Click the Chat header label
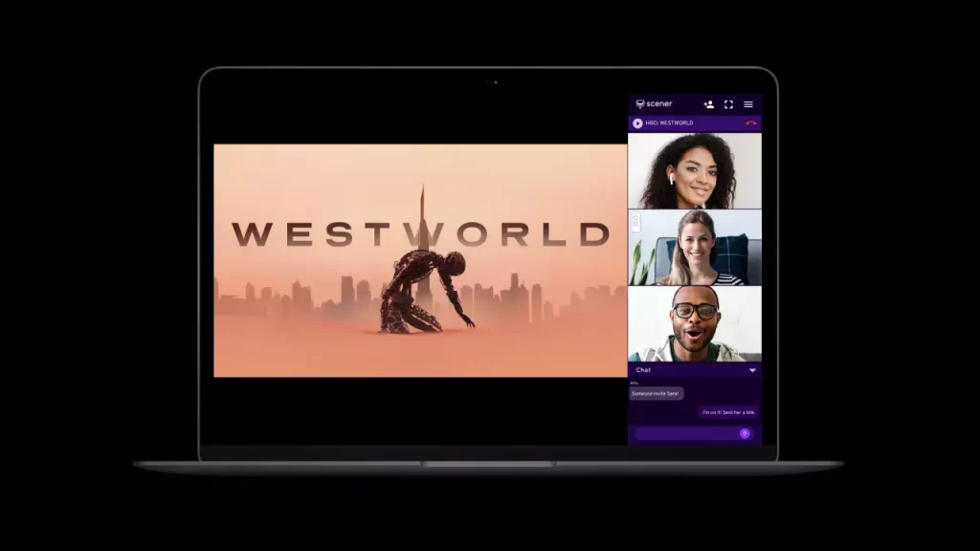The height and width of the screenshot is (551, 980). click(643, 370)
